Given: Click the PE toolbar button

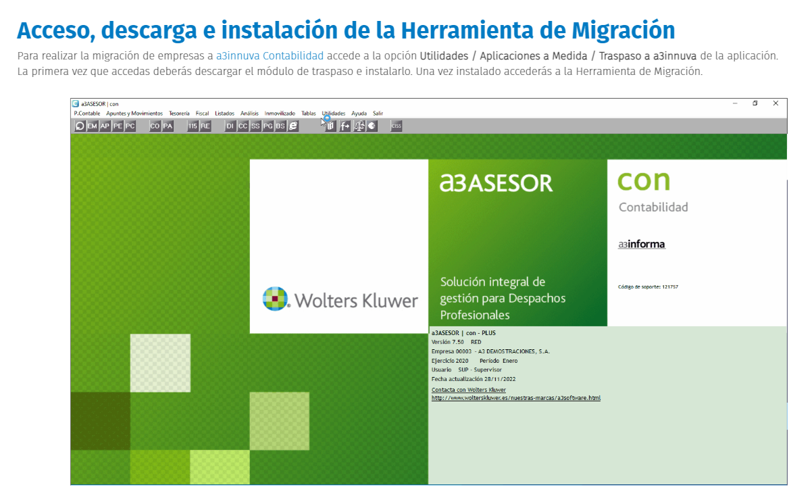Looking at the screenshot, I should coord(118,126).
